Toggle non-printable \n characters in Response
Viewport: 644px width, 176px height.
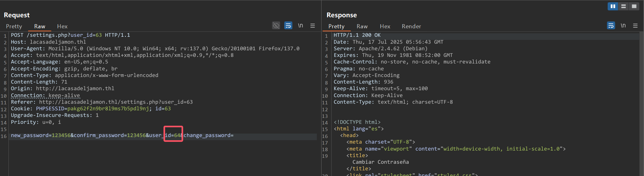(x=623, y=25)
